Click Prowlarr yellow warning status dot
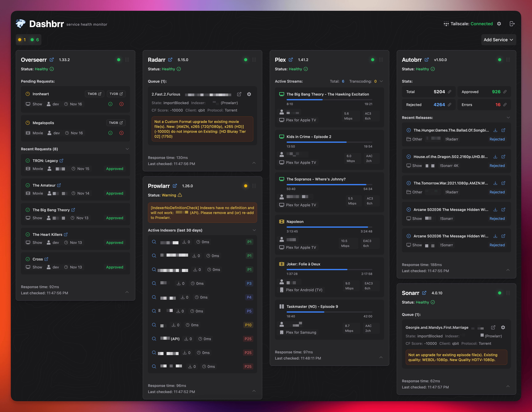 [246, 186]
